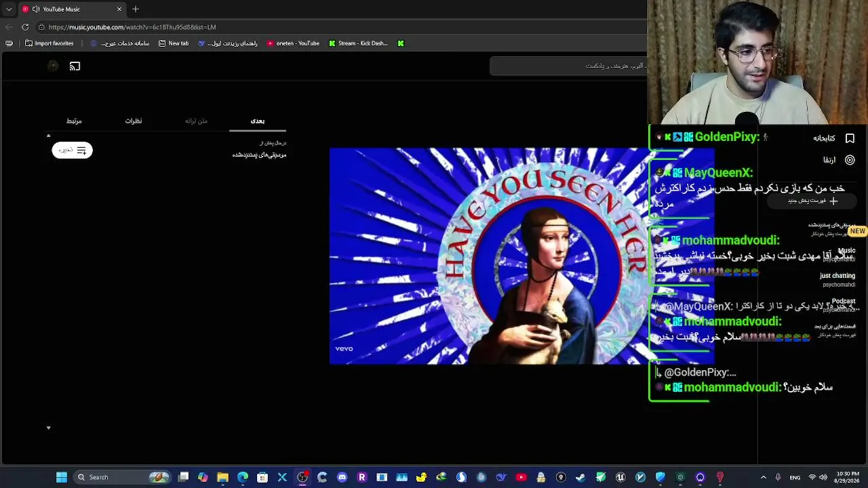
Task: Mute the YouTube Music tab audio
Action: (36, 9)
